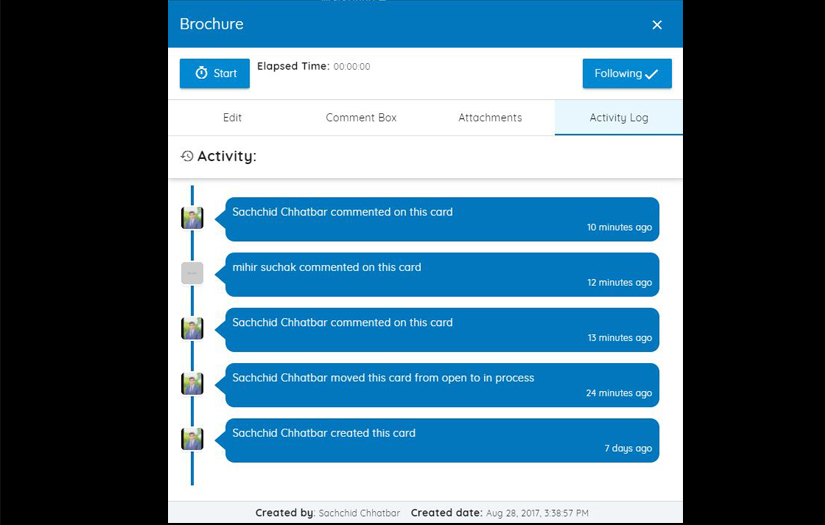The width and height of the screenshot is (825, 525).
Task: Click the '24 minutes ago' timestamp
Action: pos(619,393)
